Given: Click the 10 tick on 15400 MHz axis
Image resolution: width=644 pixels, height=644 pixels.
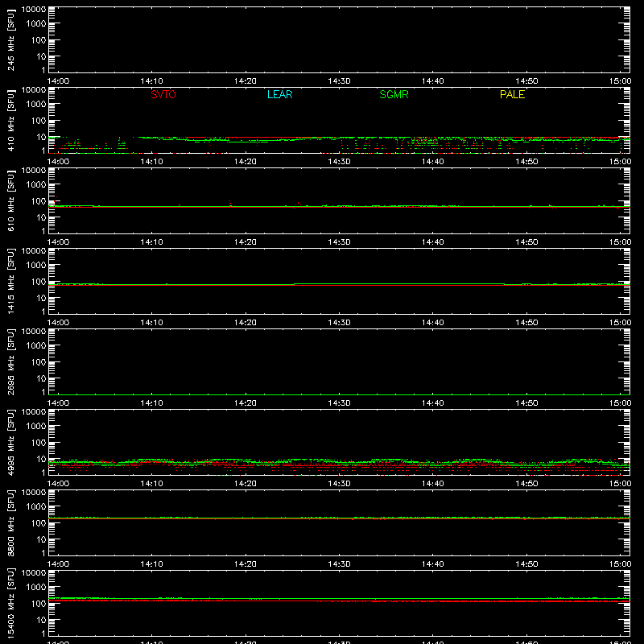Looking at the screenshot, I should [x=41, y=620].
